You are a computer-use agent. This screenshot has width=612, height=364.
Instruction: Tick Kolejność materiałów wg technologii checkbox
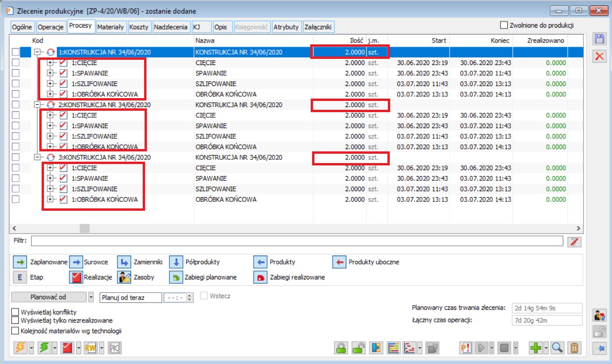[x=15, y=331]
